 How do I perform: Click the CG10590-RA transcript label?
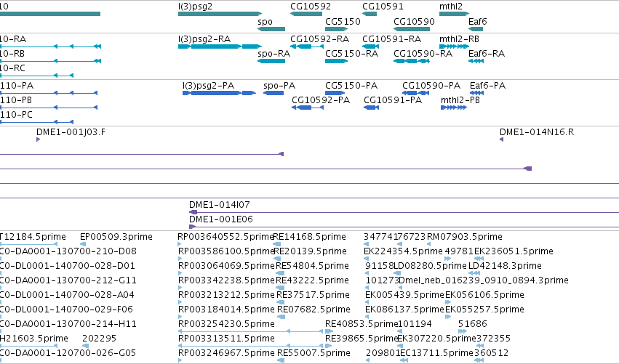coord(423,54)
